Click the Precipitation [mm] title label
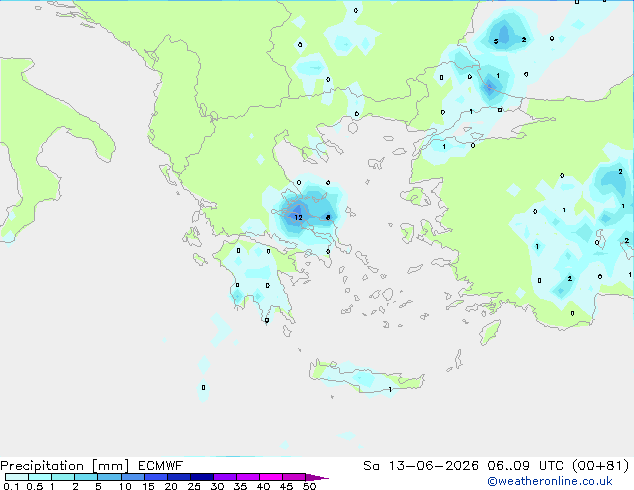 65,466
